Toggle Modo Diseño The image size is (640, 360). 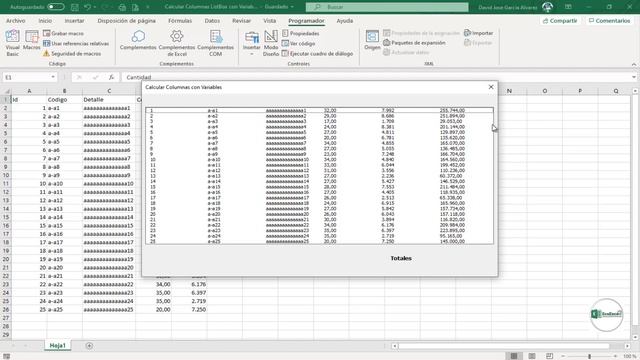[271, 42]
